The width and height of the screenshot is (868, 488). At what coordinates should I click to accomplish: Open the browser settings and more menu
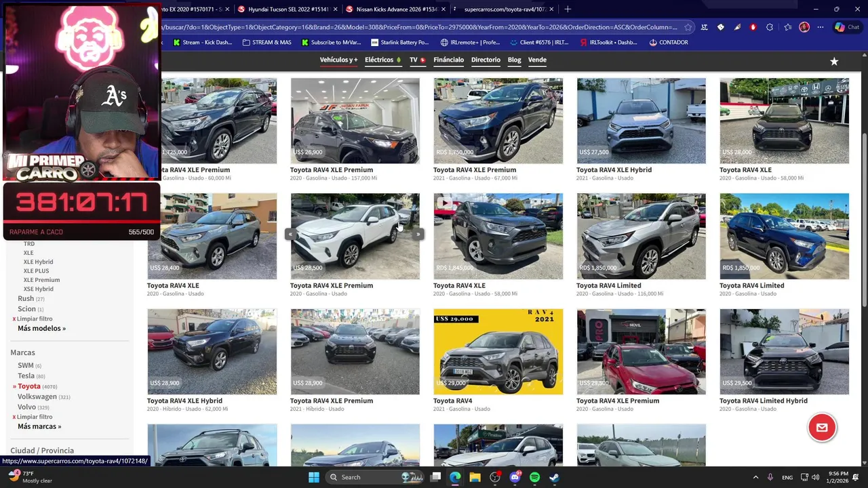click(x=821, y=27)
